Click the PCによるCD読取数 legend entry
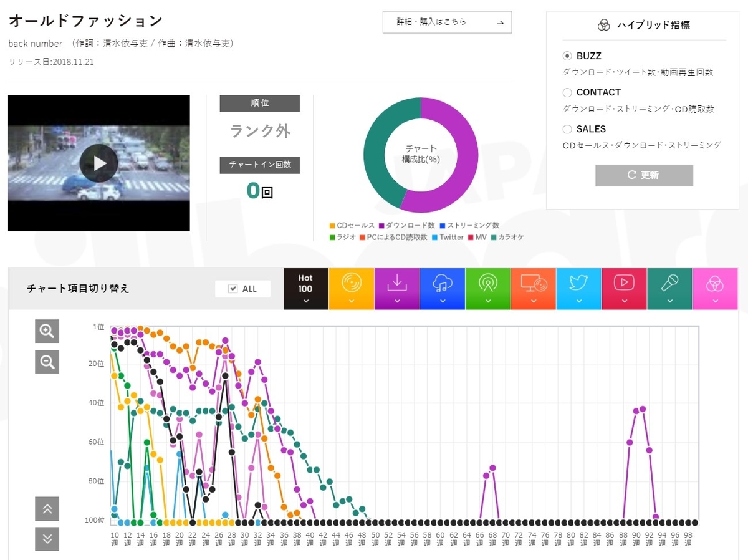 pyautogui.click(x=393, y=238)
